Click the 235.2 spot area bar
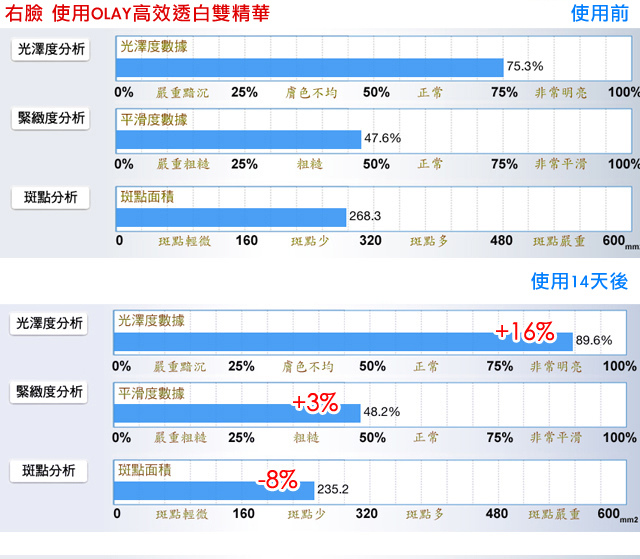The image size is (640, 559). (x=214, y=491)
